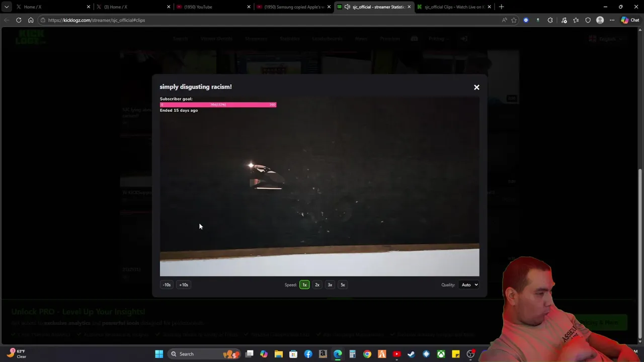This screenshot has width=644, height=362.
Task: Open Calculator from taskbar
Action: pos(352,354)
